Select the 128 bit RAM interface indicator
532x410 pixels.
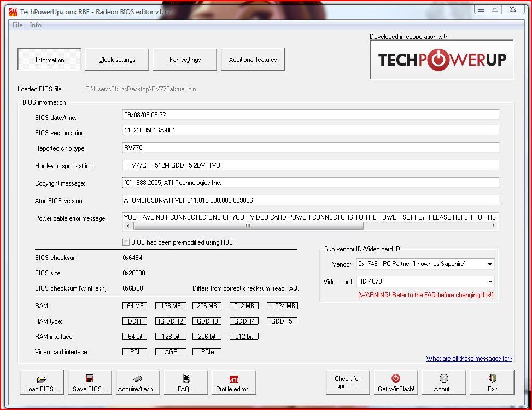pos(171,336)
